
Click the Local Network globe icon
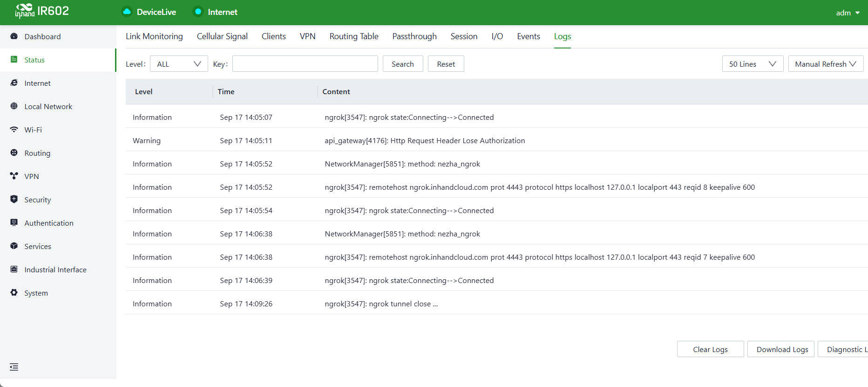point(14,106)
